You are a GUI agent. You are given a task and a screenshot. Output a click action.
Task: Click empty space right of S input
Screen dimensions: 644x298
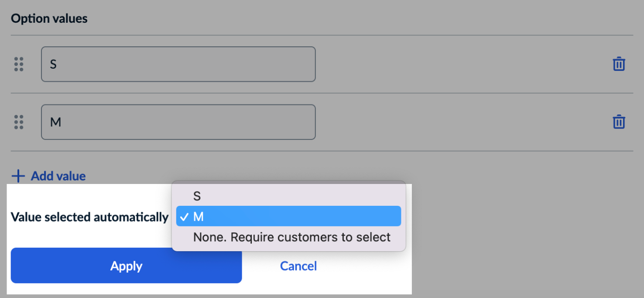(458, 64)
